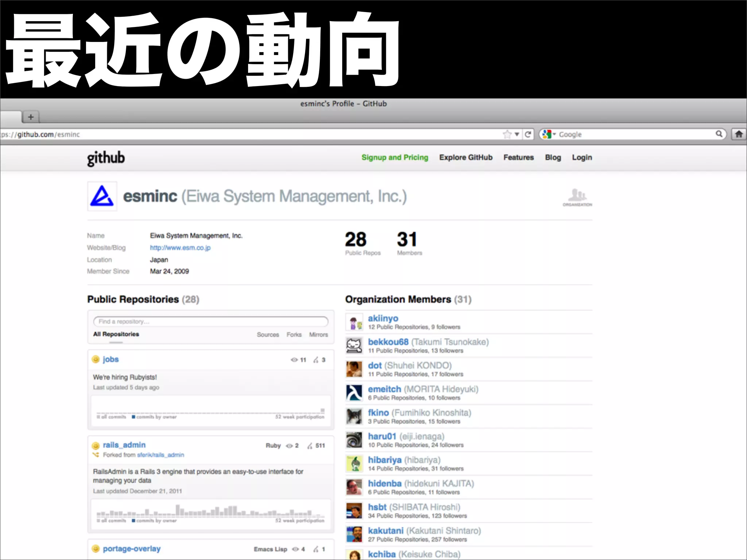Screen dimensions: 747x560
Task: Select Mirrors repository filter
Action: click(x=318, y=335)
